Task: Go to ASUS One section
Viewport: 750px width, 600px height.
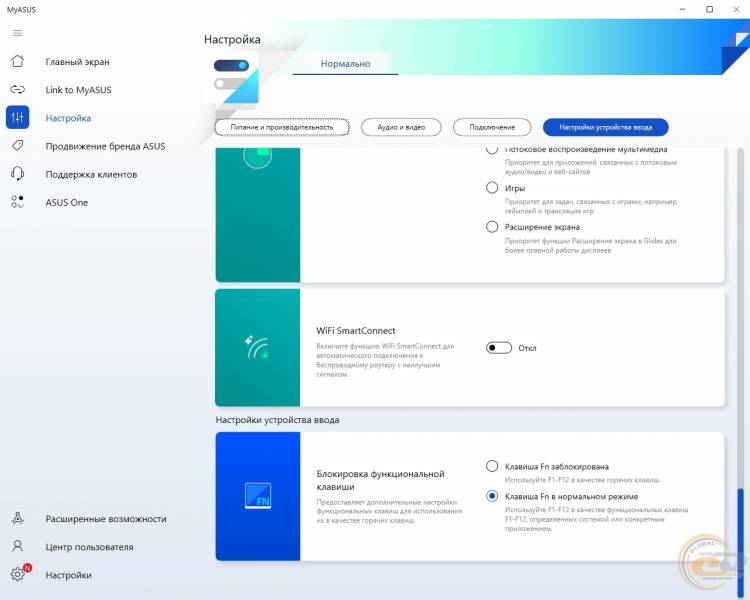Action: pyautogui.click(x=66, y=202)
